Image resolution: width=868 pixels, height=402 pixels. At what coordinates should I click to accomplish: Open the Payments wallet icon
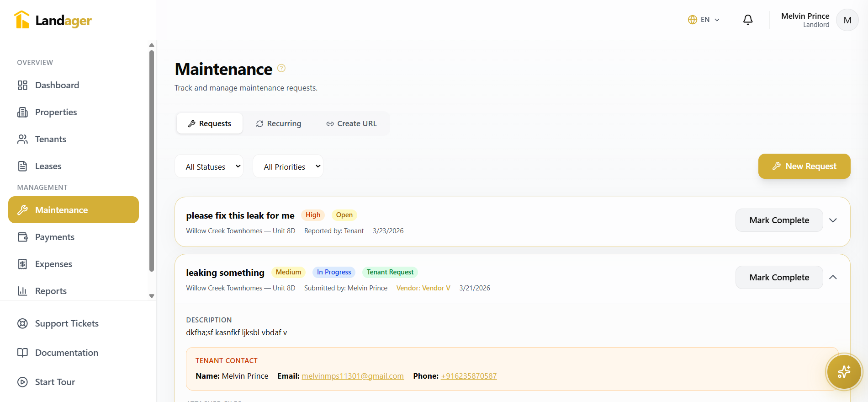pyautogui.click(x=22, y=237)
